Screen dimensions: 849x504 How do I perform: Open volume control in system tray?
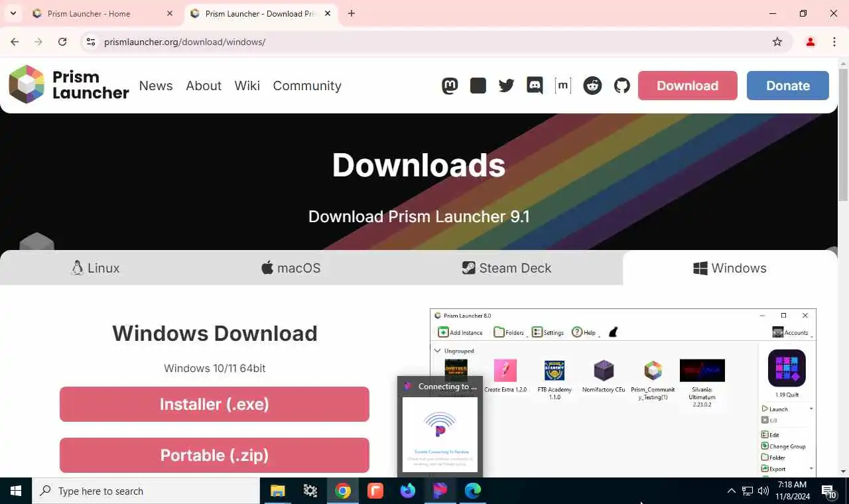coord(763,491)
